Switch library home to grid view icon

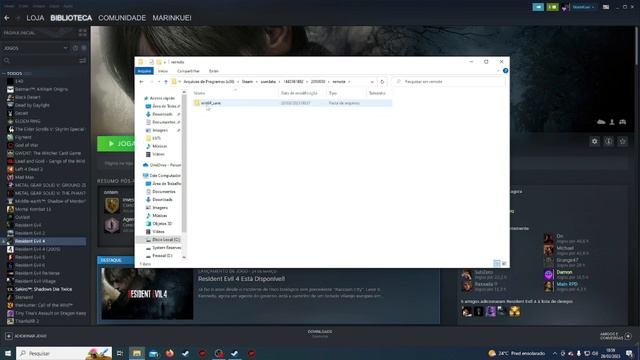(82, 33)
